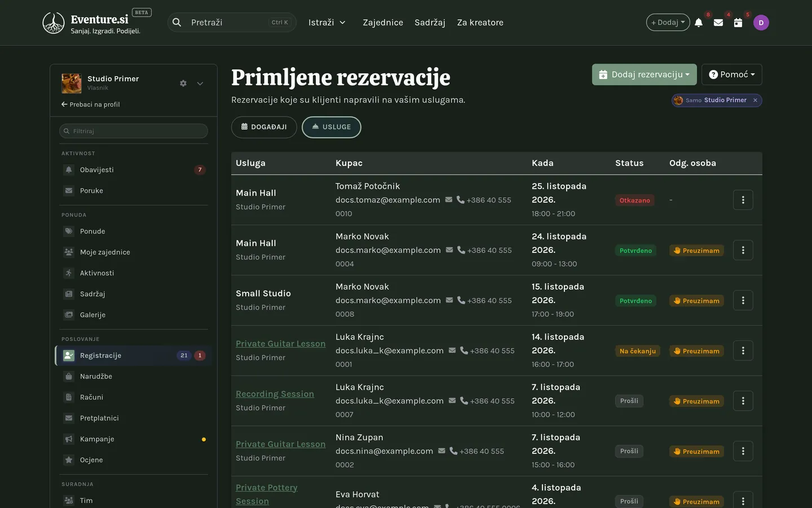Click the Eventure.si tree logo
Image resolution: width=812 pixels, height=508 pixels.
click(54, 23)
